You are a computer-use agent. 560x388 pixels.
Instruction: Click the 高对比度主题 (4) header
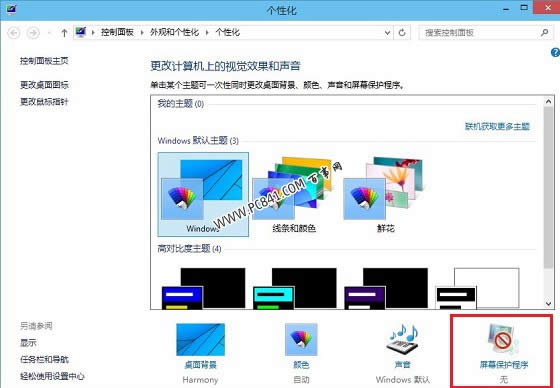[189, 248]
